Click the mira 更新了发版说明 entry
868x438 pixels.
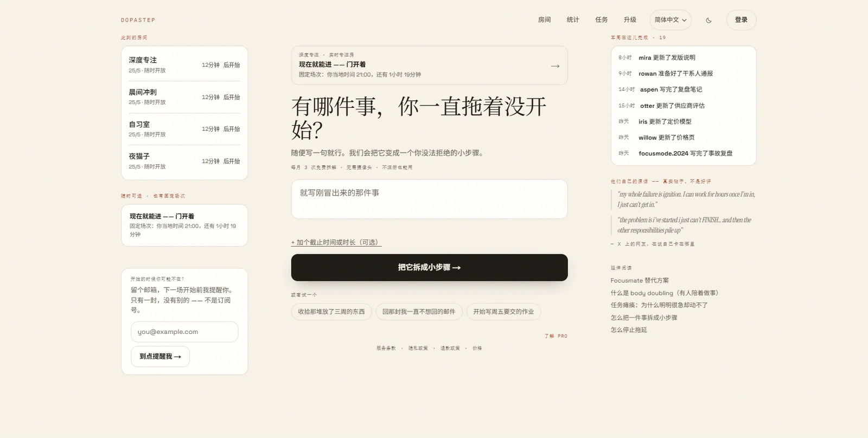[x=684, y=57]
